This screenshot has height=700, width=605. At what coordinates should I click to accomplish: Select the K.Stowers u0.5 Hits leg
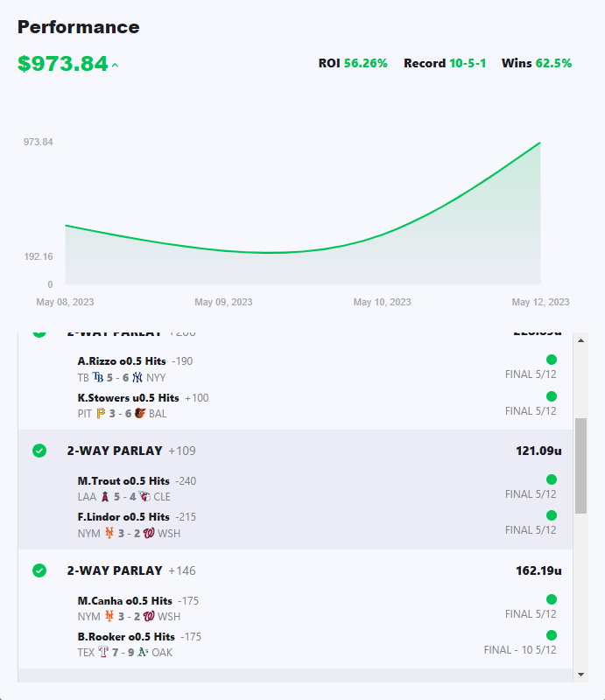pyautogui.click(x=128, y=397)
